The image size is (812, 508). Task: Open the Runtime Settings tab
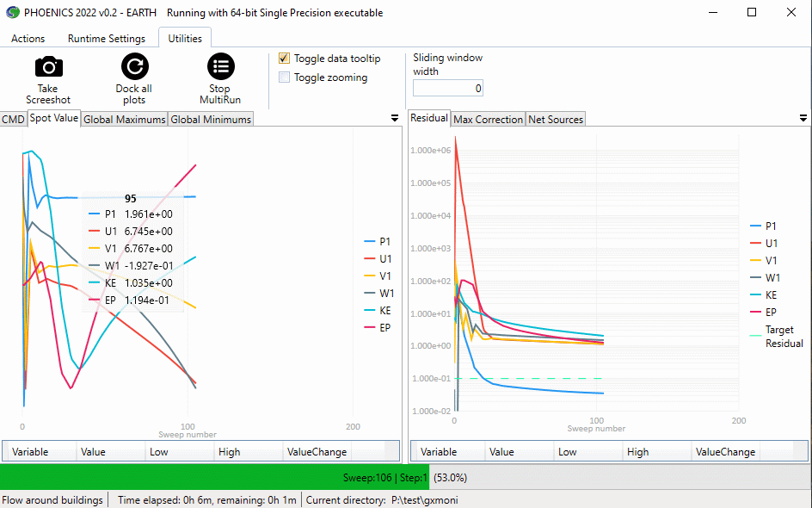pos(107,39)
